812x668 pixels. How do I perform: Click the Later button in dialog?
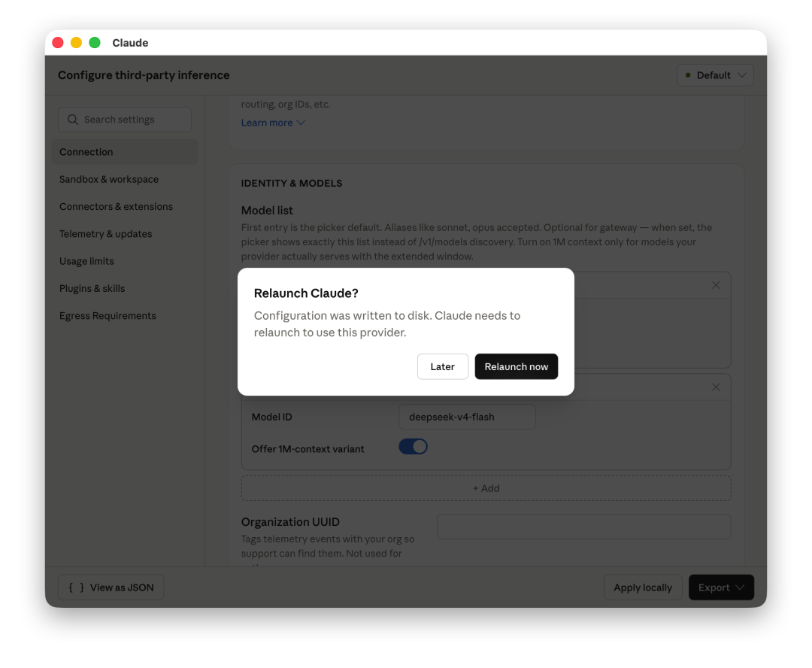point(442,366)
